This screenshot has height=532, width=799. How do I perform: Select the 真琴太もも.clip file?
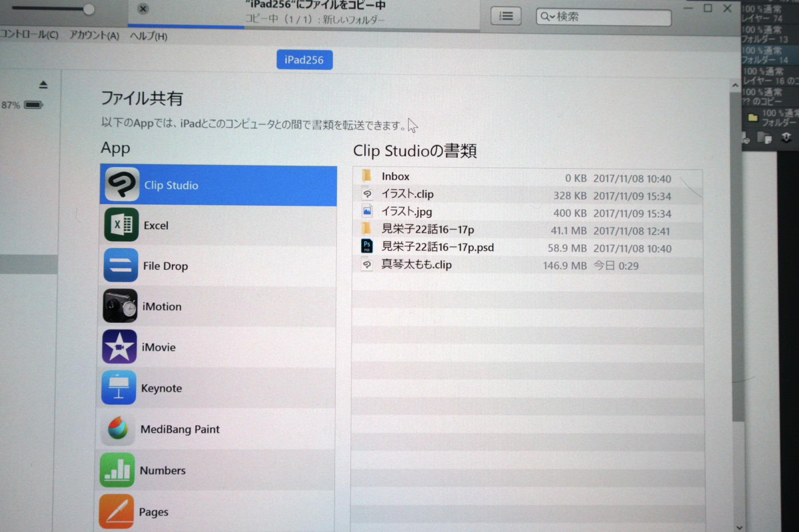[416, 265]
